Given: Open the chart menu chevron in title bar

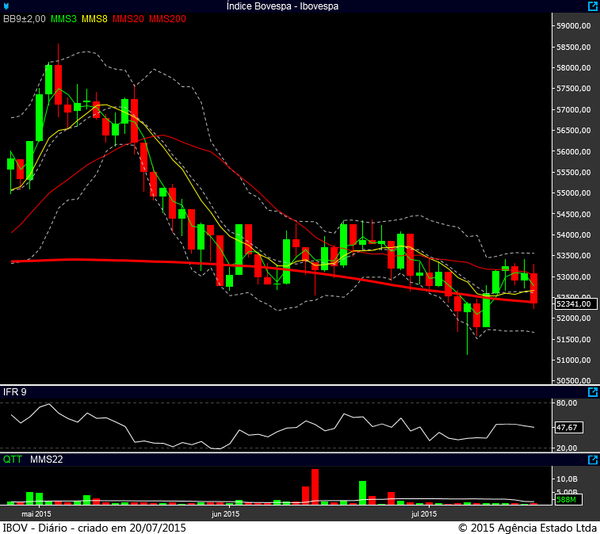Looking at the screenshot, I should pos(8,8).
